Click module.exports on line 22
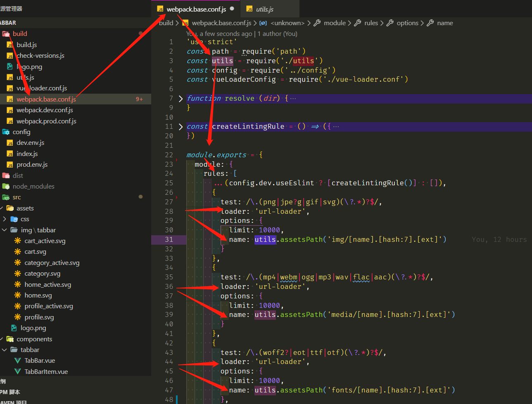532x404 pixels. coord(216,155)
